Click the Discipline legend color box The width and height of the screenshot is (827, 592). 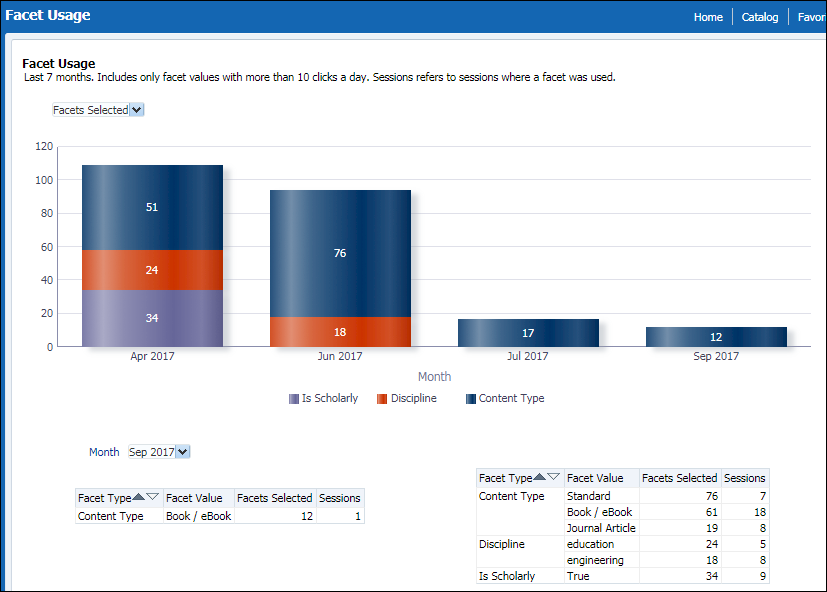click(x=382, y=399)
